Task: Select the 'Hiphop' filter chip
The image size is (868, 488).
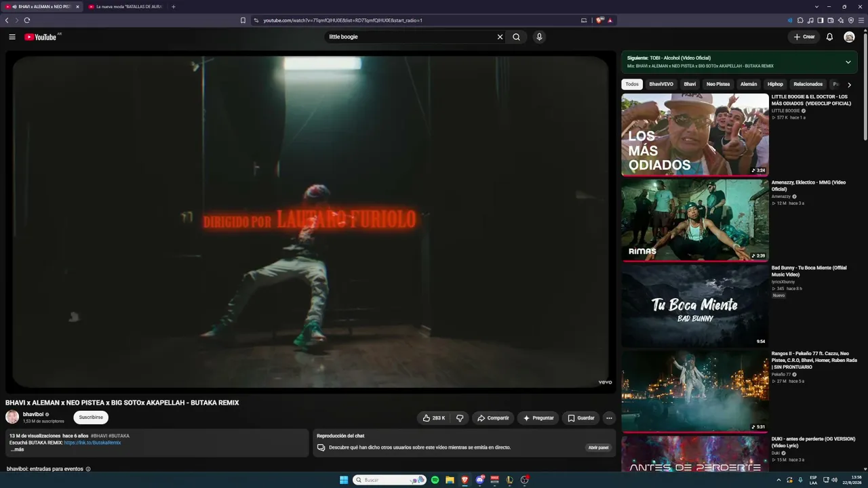Action: 775,84
